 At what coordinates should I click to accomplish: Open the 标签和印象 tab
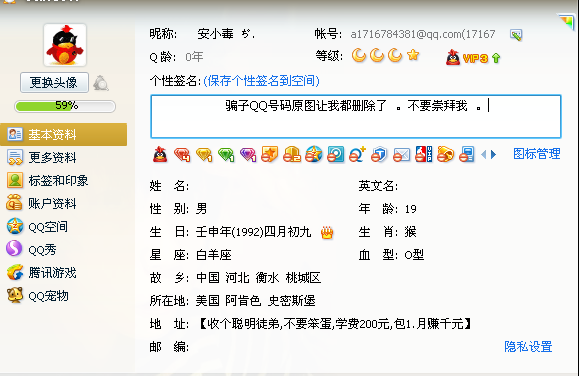point(48,180)
